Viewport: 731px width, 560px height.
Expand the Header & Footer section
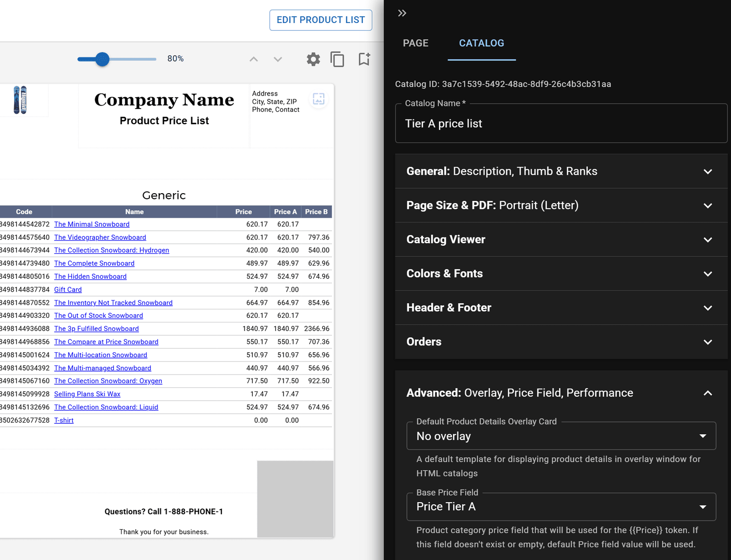click(561, 307)
